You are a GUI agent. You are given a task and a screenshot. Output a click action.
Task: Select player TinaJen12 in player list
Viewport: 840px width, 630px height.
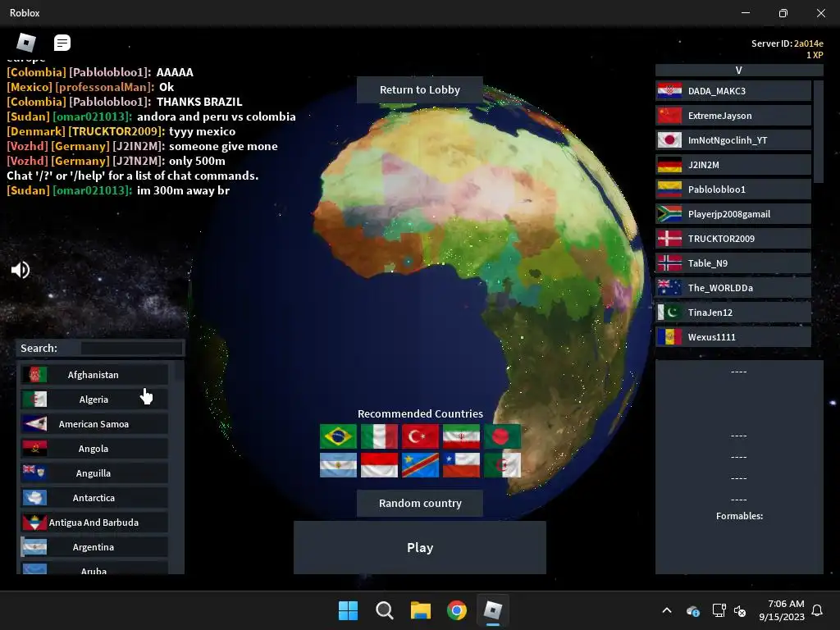tap(733, 313)
